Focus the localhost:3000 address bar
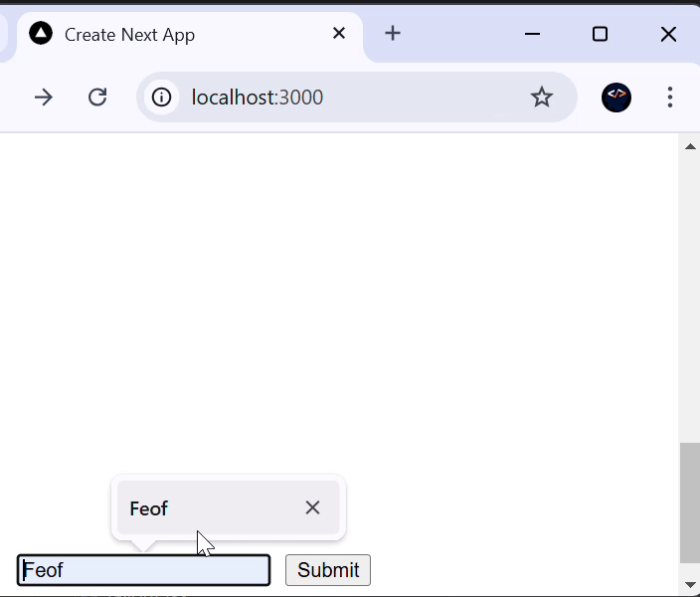700x597 pixels. (x=348, y=97)
